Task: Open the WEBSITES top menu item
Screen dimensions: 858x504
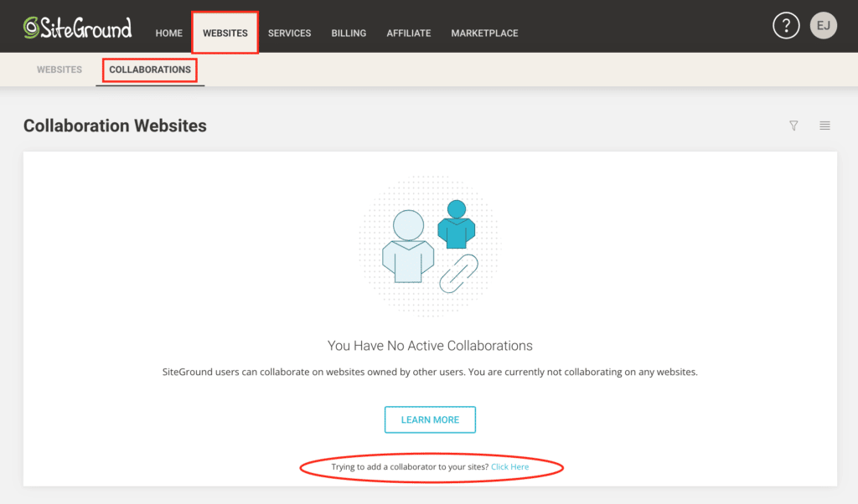Action: 225,33
